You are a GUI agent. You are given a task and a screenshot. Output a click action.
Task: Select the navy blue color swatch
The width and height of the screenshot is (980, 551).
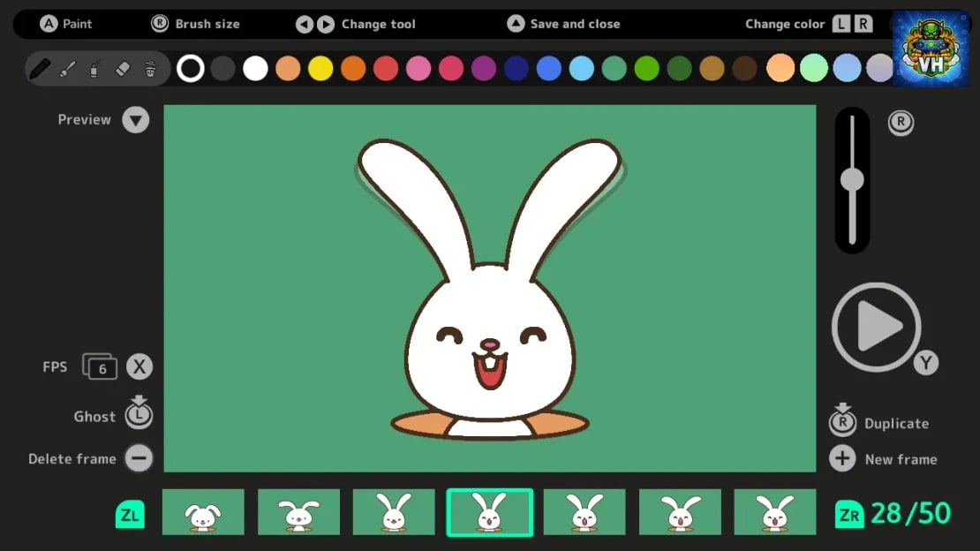click(516, 68)
